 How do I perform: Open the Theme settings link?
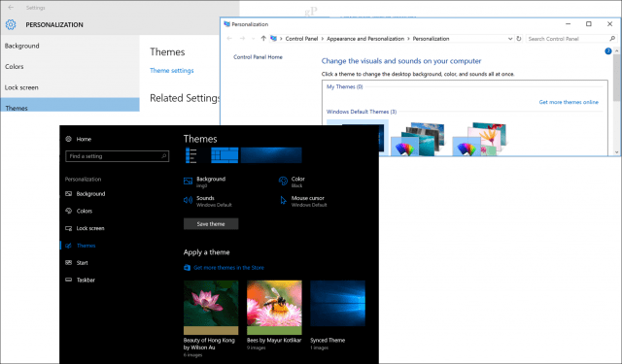point(172,71)
